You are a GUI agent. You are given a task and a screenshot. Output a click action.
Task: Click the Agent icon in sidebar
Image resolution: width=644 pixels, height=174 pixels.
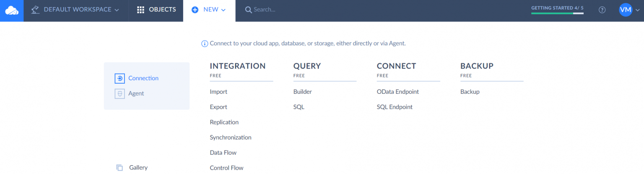tap(119, 94)
